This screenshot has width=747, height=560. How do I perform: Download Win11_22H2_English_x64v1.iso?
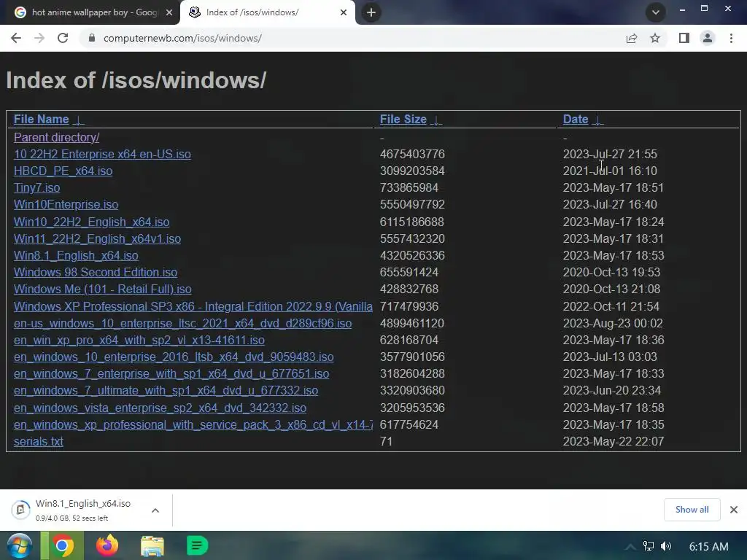[97, 238]
